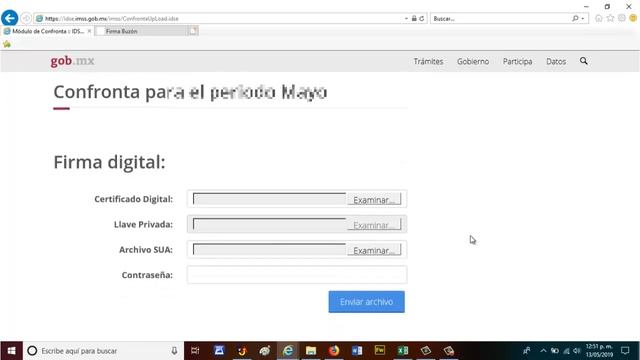Click Examinar for Certificado Digital

tap(374, 200)
